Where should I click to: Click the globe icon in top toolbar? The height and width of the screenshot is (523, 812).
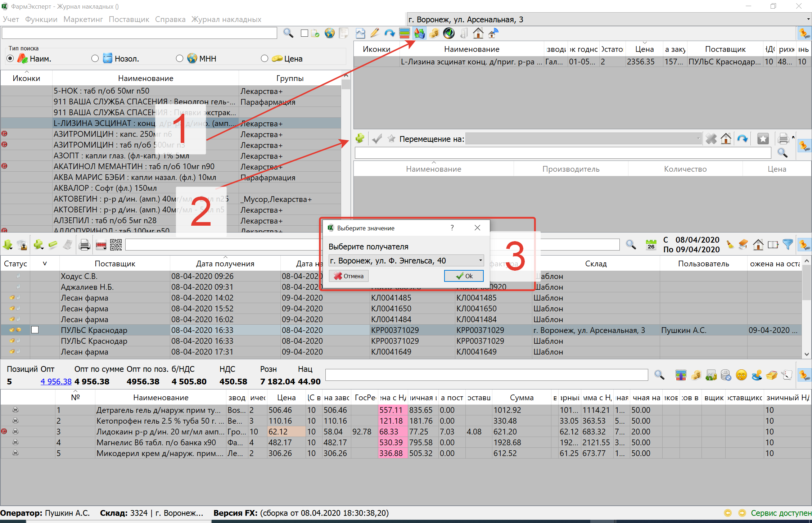[329, 33]
